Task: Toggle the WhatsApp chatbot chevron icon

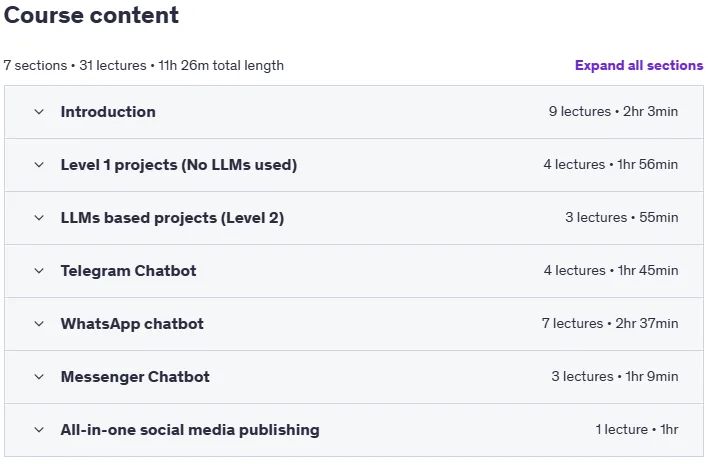Action: (x=39, y=324)
